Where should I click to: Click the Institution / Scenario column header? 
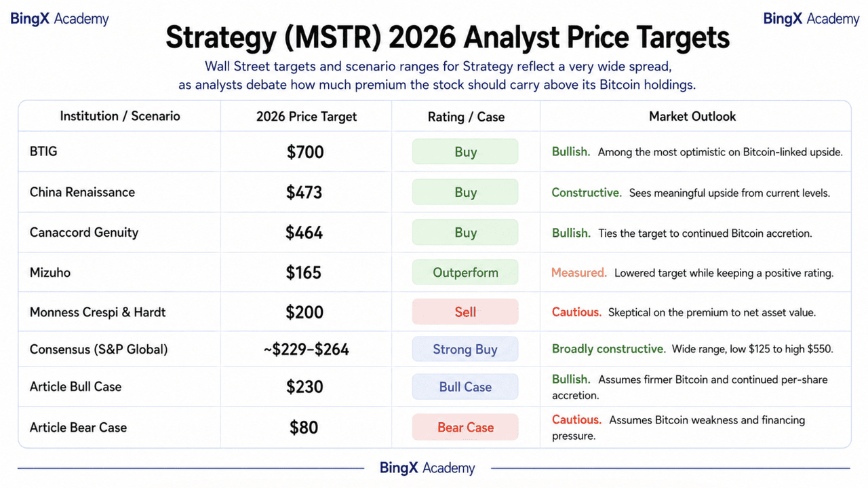120,116
